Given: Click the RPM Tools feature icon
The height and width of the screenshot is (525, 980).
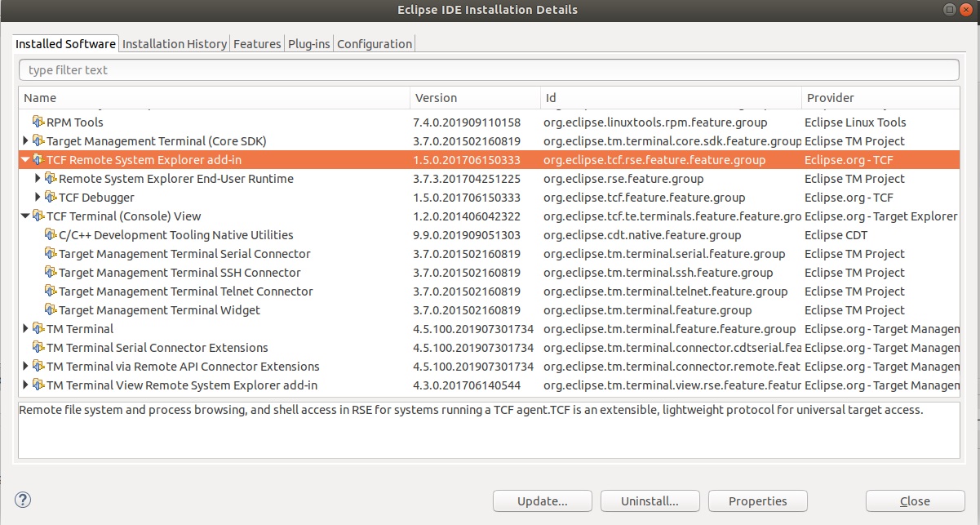Looking at the screenshot, I should click(x=38, y=122).
